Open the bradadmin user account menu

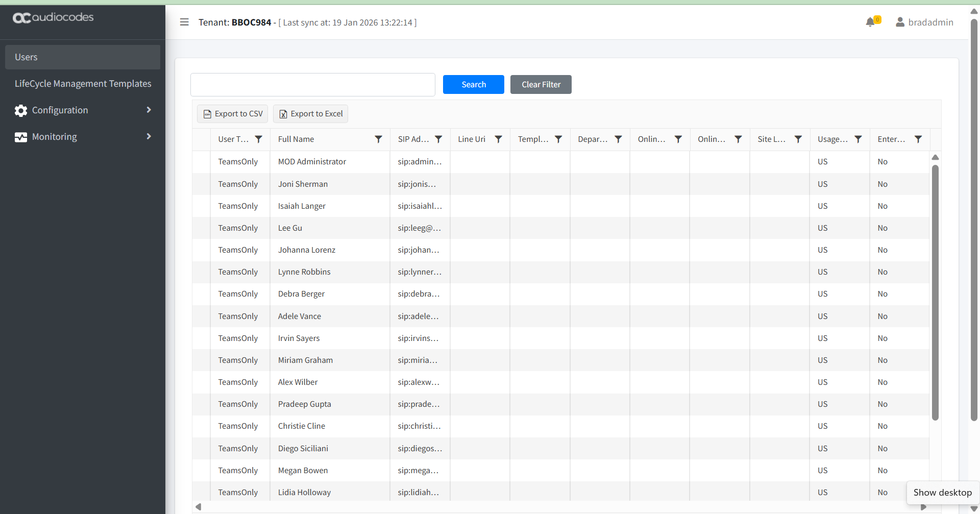coord(924,22)
